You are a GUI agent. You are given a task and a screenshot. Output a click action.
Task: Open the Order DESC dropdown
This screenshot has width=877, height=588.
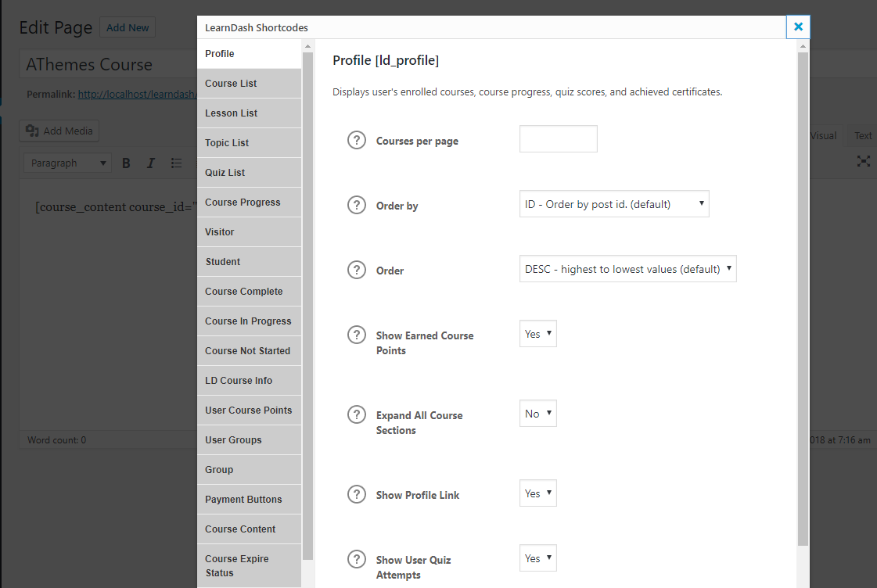627,269
